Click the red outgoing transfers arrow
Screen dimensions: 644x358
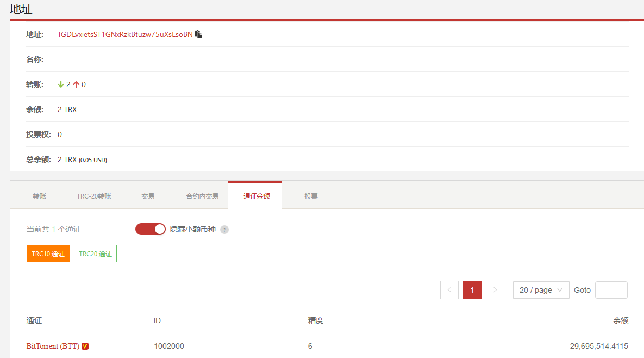click(76, 84)
